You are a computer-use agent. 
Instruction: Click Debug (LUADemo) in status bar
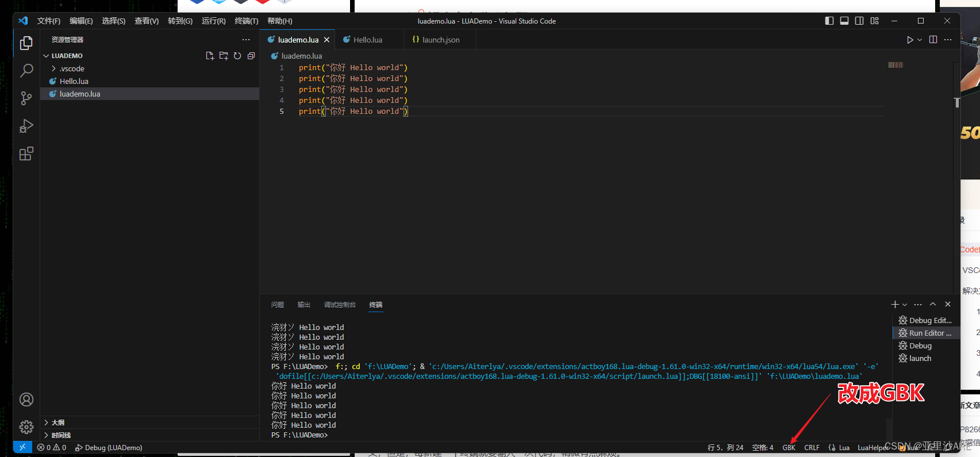click(x=109, y=447)
